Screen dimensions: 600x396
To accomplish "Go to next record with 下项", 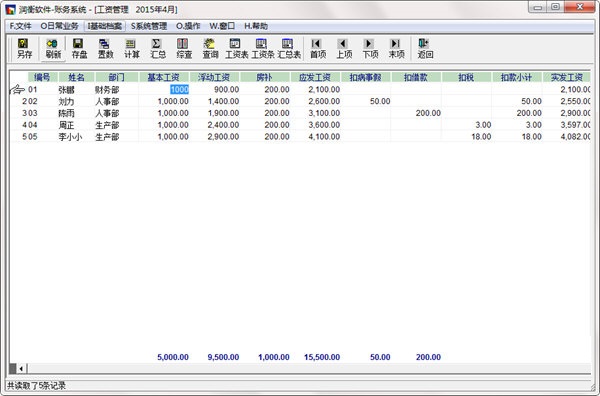I will 370,48.
